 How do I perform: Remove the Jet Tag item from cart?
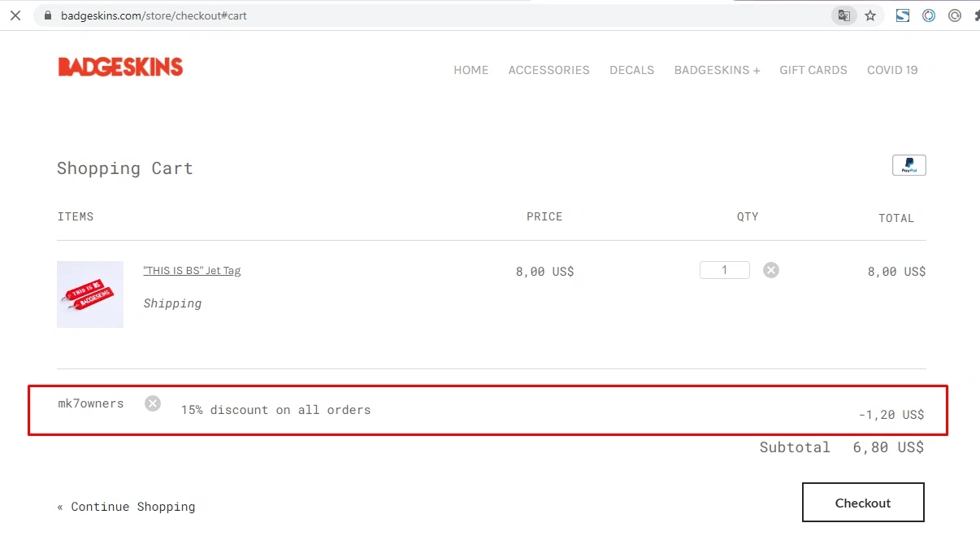click(771, 270)
